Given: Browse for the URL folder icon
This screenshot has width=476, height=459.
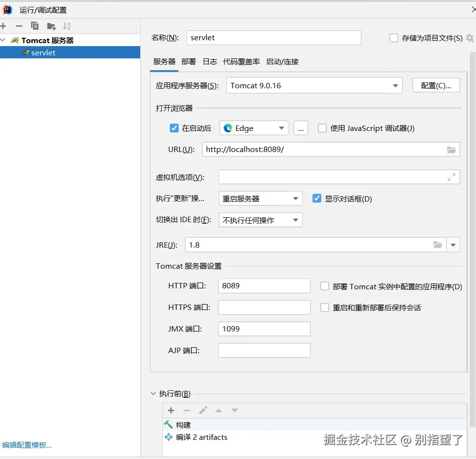Looking at the screenshot, I should [451, 150].
